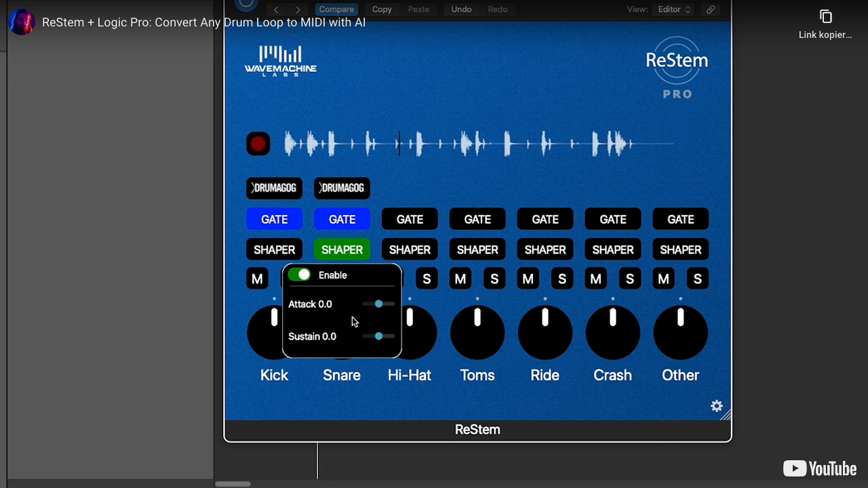Open the video title link
868x488 pixels.
coord(203,22)
